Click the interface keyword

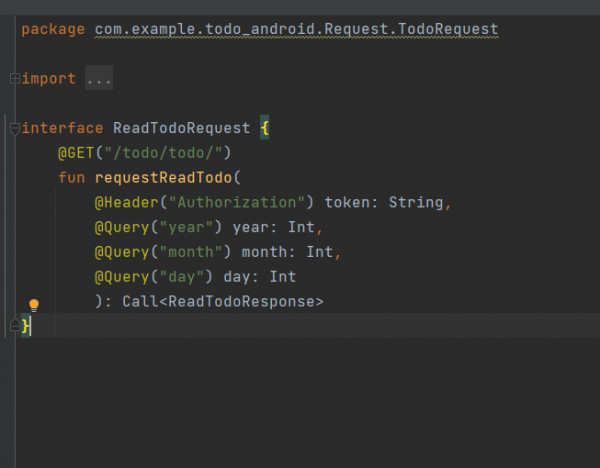coord(62,128)
